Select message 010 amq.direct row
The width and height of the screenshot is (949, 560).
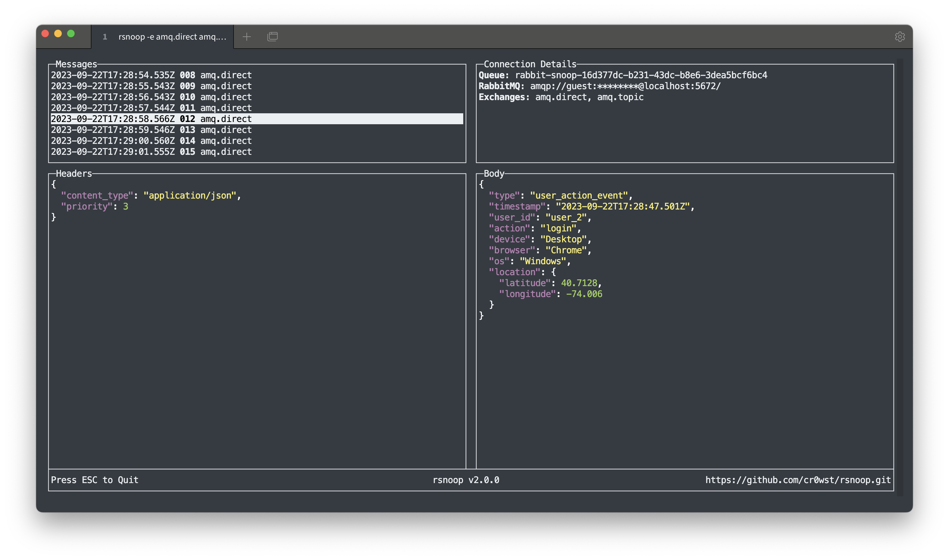point(151,97)
